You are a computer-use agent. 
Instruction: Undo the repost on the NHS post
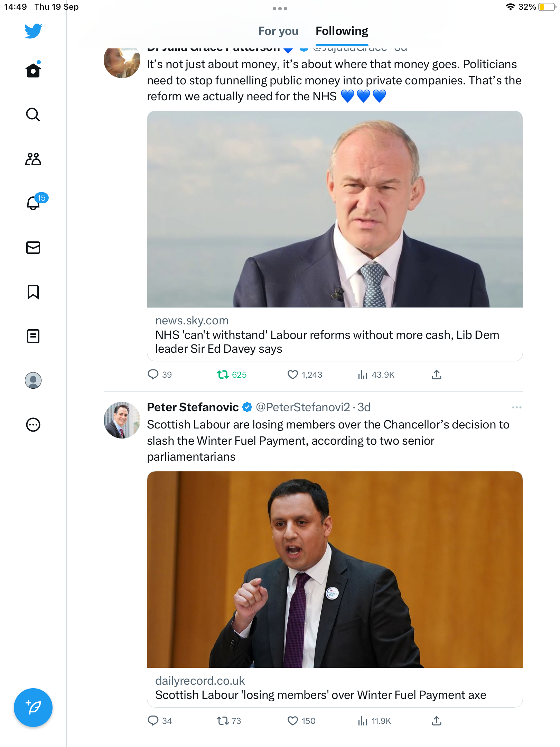(223, 375)
